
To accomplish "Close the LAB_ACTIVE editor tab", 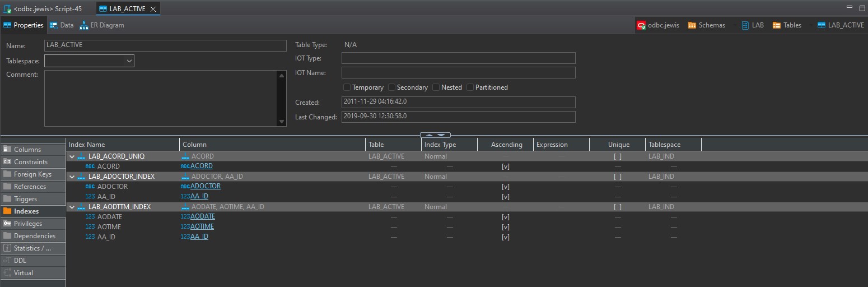I will click(153, 9).
